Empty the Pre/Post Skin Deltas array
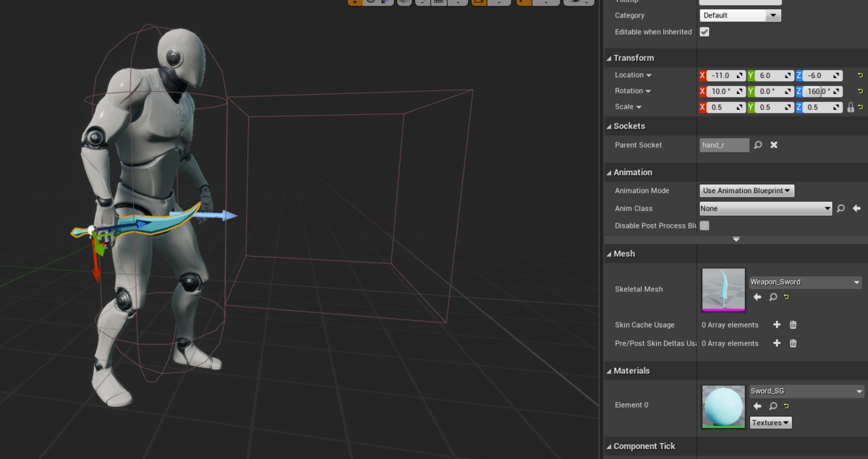 793,343
